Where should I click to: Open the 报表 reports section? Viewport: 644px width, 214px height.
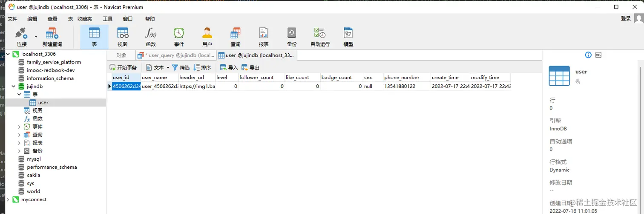[264, 37]
